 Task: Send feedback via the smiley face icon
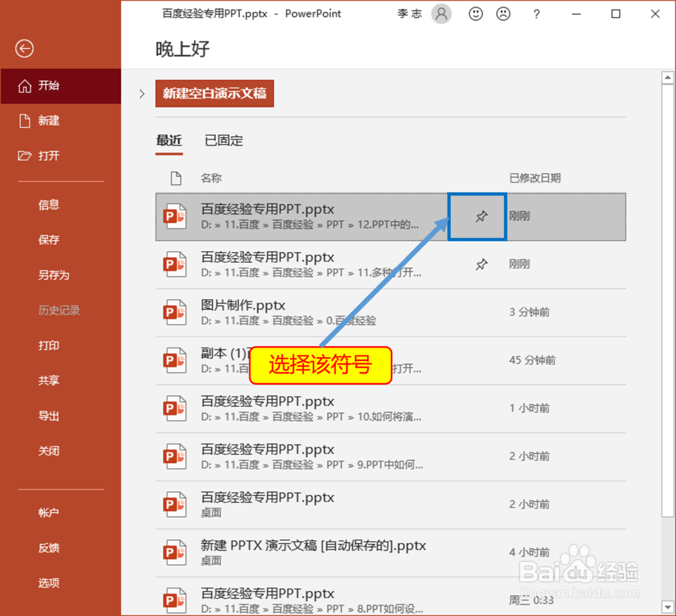click(475, 14)
